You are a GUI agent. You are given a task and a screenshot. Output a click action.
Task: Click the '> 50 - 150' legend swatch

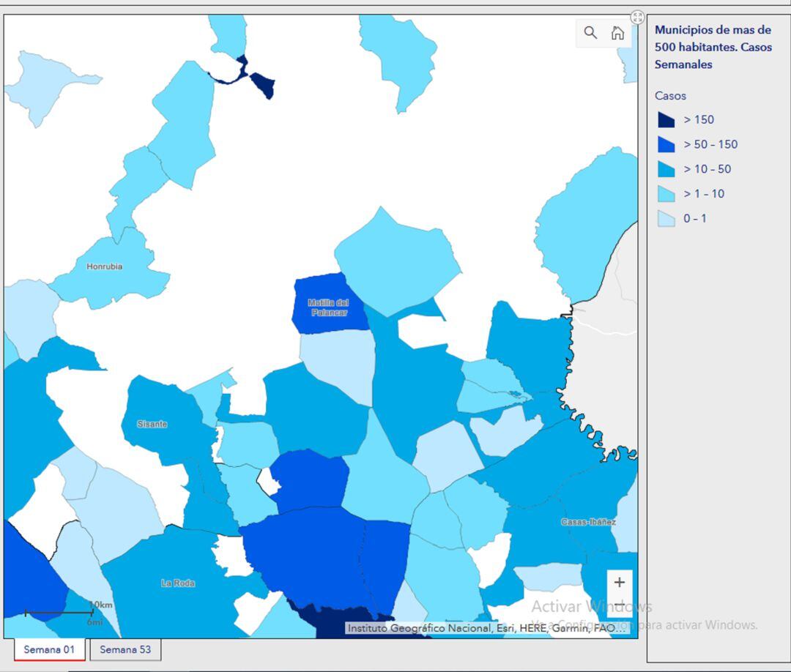tap(666, 144)
